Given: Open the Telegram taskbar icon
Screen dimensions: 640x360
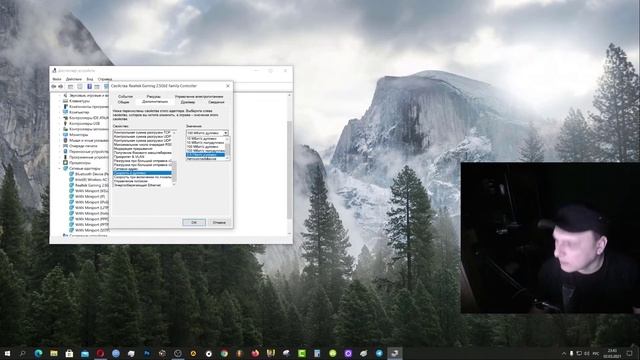Looking at the screenshot, I should 379,353.
